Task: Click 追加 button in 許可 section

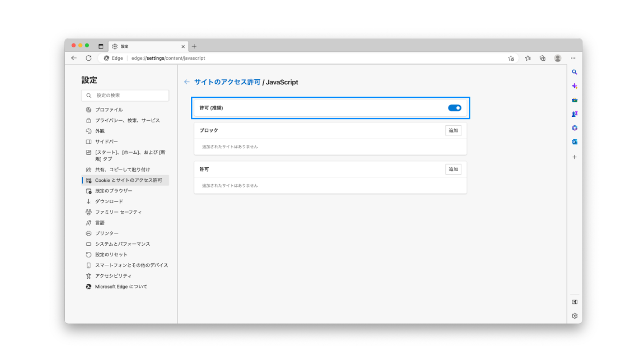Action: click(453, 169)
